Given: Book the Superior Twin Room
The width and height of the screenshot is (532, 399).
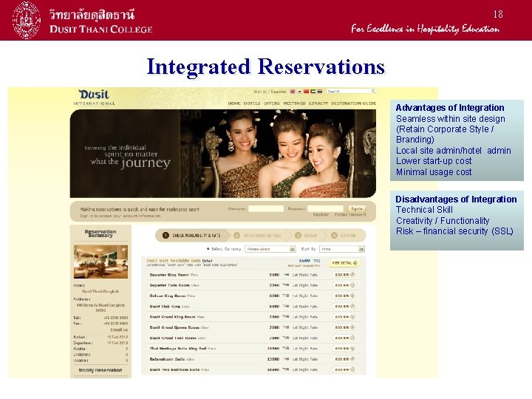Looking at the screenshot, I should (x=344, y=285).
